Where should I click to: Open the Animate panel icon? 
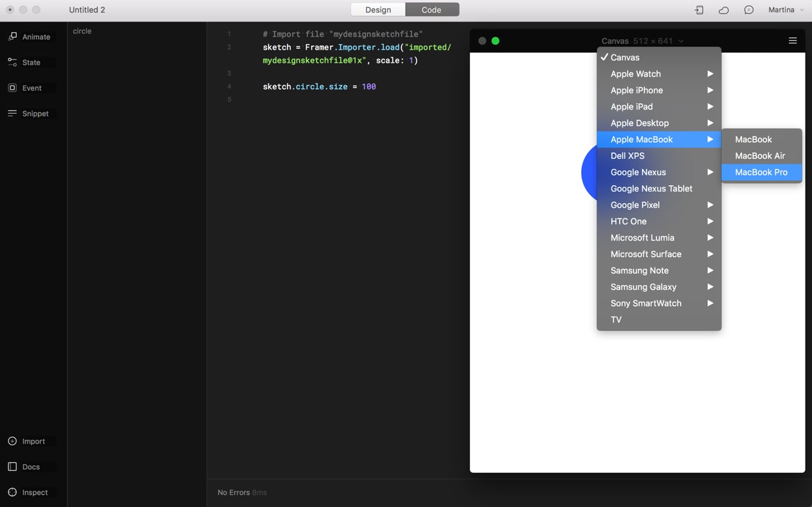point(12,37)
